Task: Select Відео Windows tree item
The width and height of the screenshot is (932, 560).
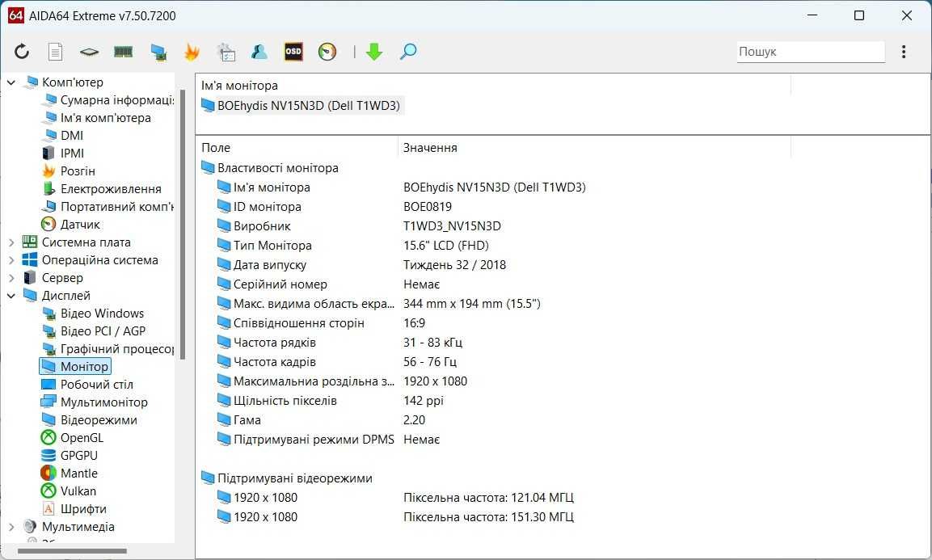Action: (x=93, y=314)
